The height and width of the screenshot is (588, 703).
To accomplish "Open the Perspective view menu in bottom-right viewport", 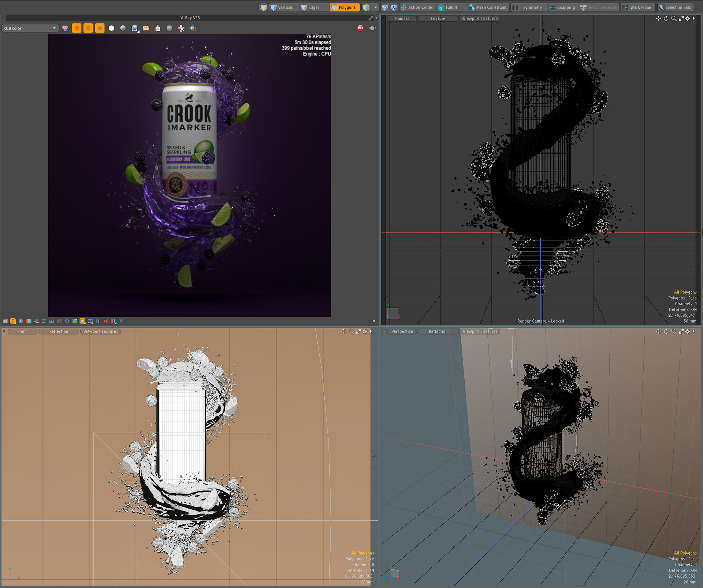I will click(x=402, y=332).
